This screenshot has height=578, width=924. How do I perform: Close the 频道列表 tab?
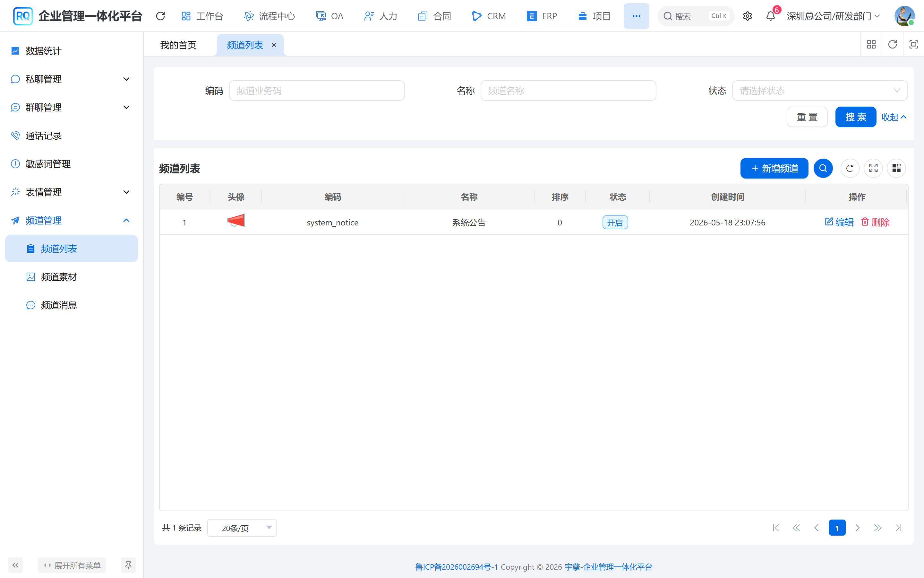[x=274, y=45]
